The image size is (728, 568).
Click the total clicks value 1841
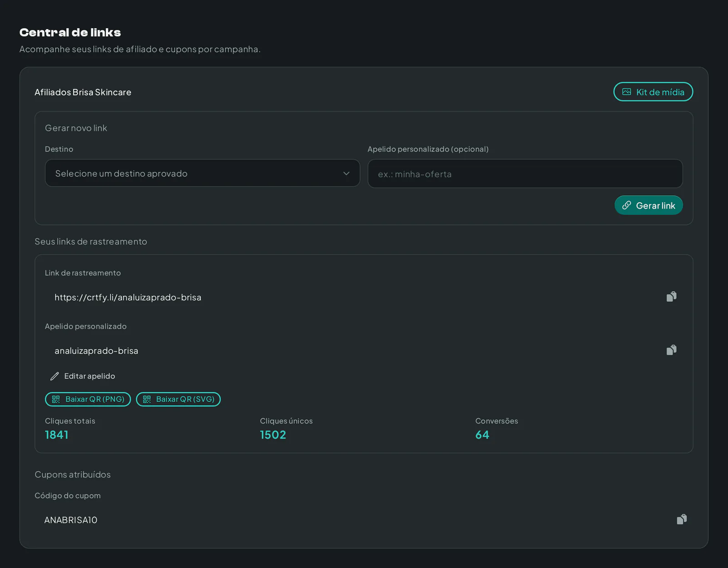pyautogui.click(x=56, y=435)
